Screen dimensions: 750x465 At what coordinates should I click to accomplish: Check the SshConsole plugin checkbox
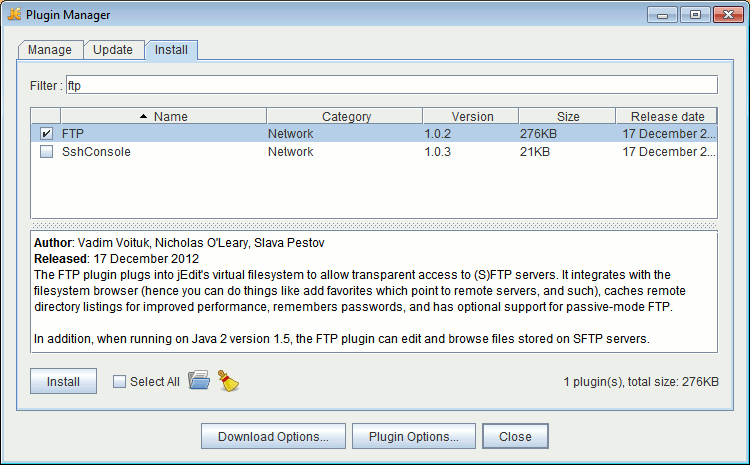[46, 152]
